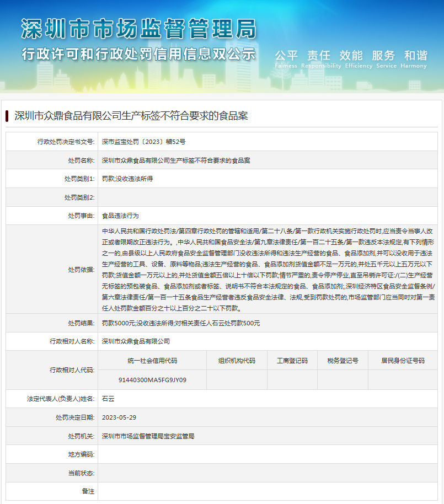
Task: Click the 备注 label
Action: pos(88,491)
